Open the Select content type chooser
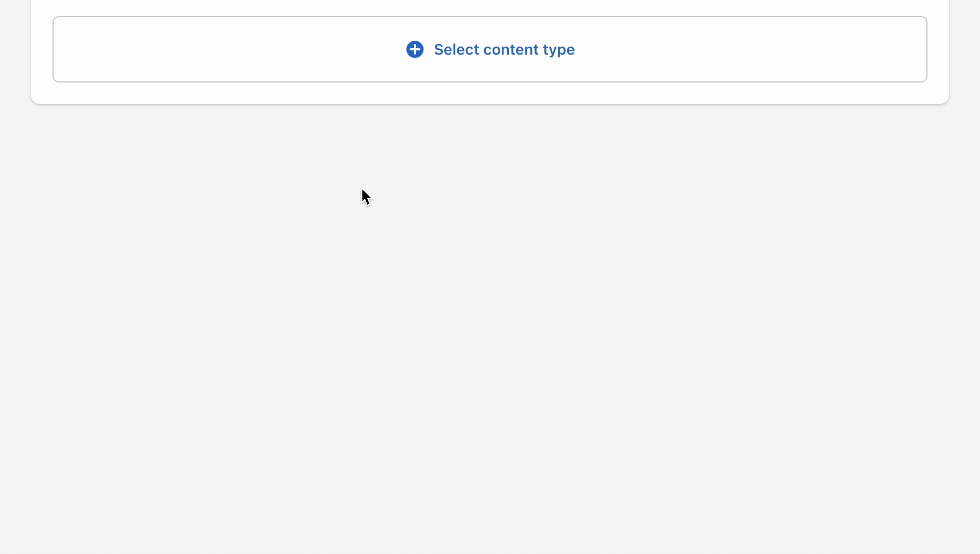The image size is (980, 554). (489, 49)
